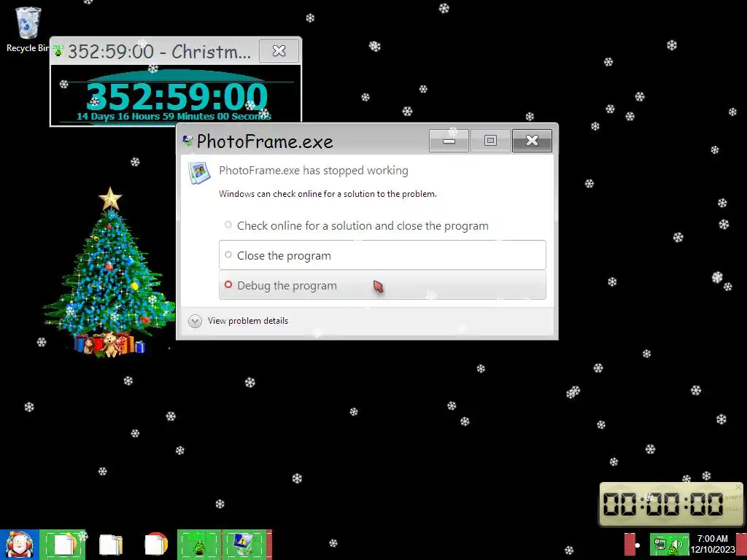Click 'Windows can check online' message text
Viewport: 747px width, 560px height.
pos(328,194)
